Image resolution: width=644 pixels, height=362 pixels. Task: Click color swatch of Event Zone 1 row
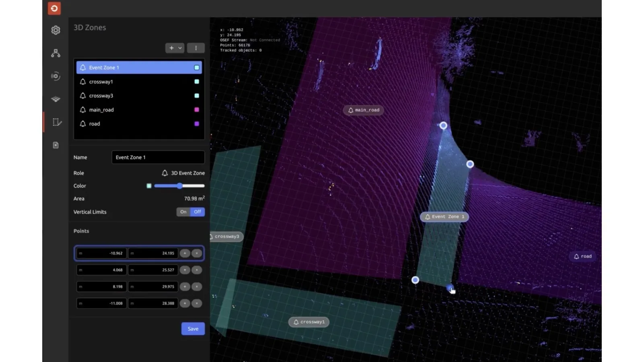pyautogui.click(x=197, y=68)
